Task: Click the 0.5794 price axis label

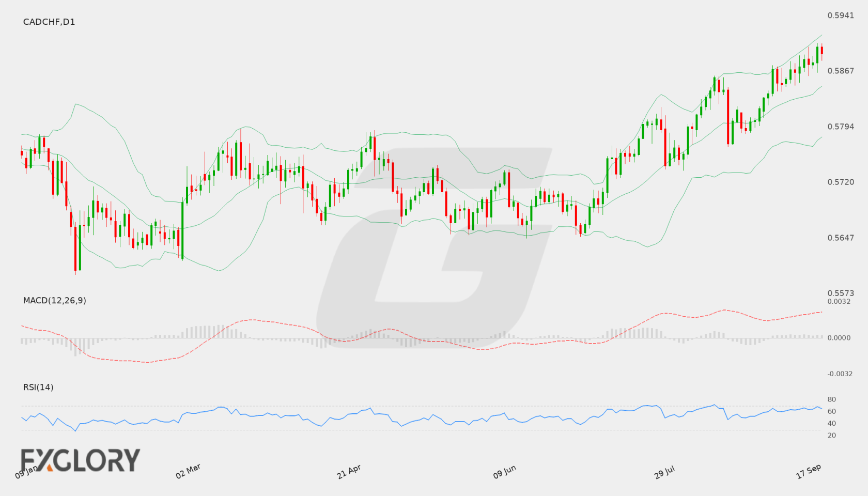Action: [841, 127]
